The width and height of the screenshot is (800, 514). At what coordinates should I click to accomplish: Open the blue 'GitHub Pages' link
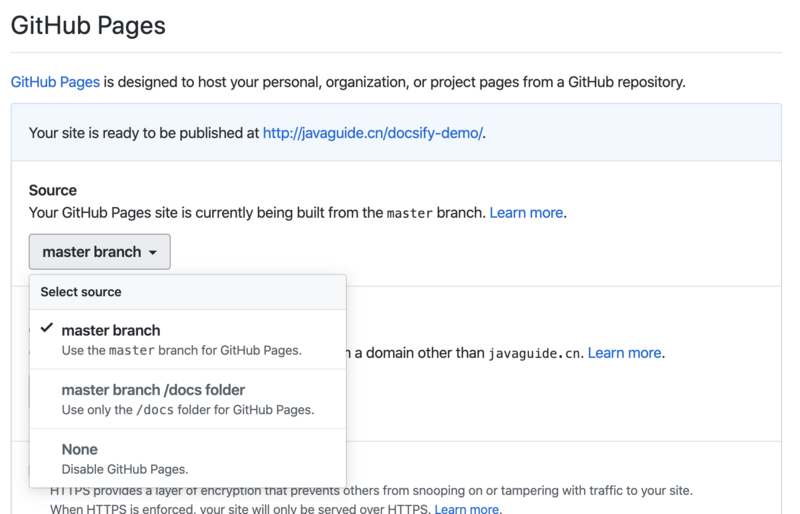click(x=55, y=82)
